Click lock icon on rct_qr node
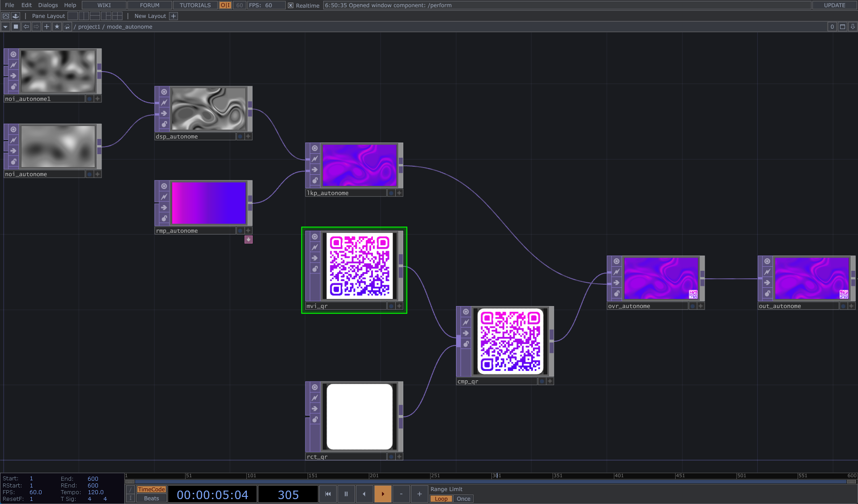This screenshot has width=858, height=504. pos(315,420)
